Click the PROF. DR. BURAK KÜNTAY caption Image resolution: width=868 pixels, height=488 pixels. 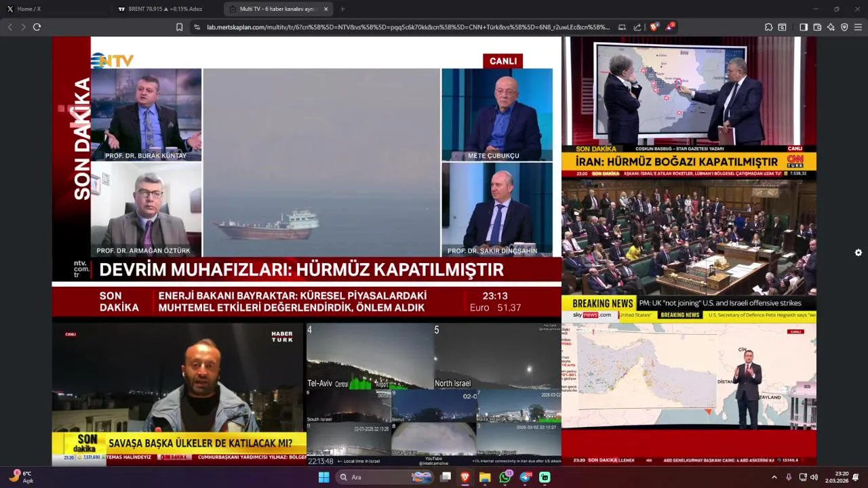[x=146, y=156]
